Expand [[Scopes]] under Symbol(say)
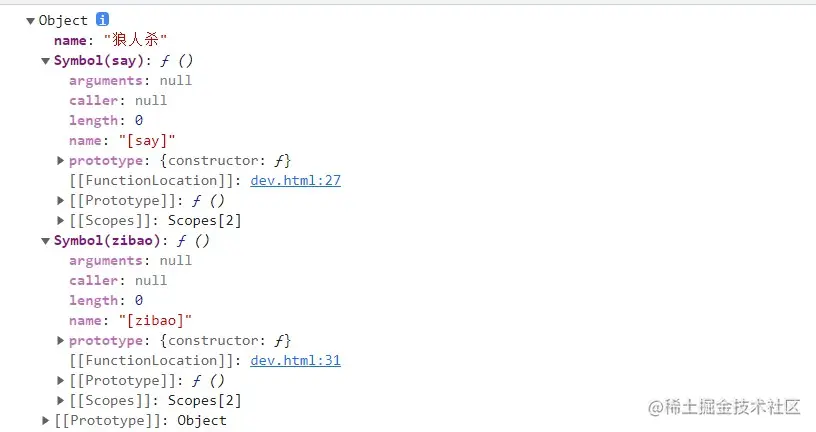The height and width of the screenshot is (432, 816). point(61,221)
